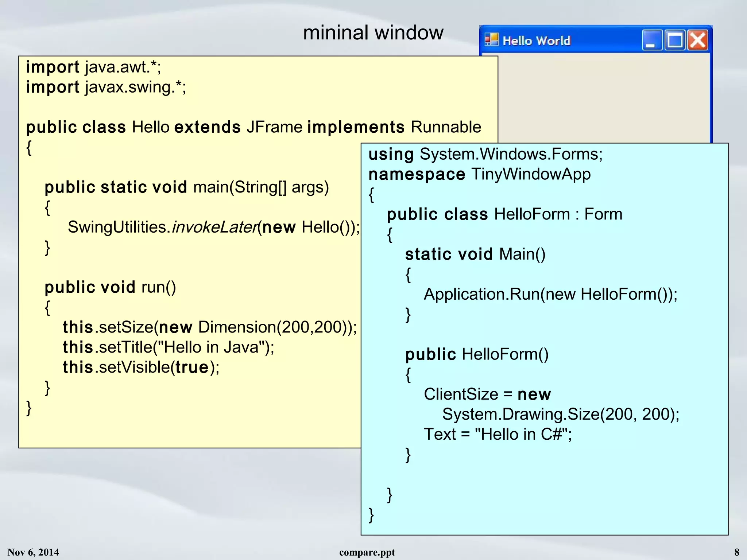Click the Text = "Hello in C#" line

pos(498,434)
